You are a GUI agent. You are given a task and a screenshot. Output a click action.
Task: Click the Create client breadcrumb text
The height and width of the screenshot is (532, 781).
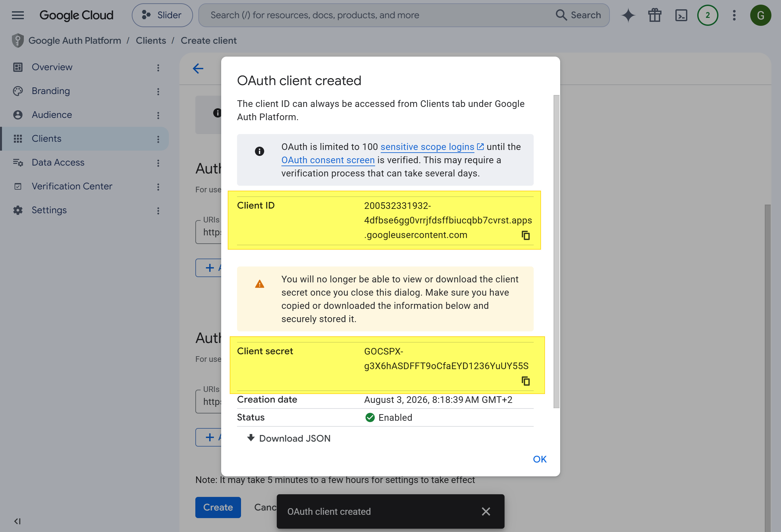(x=209, y=41)
